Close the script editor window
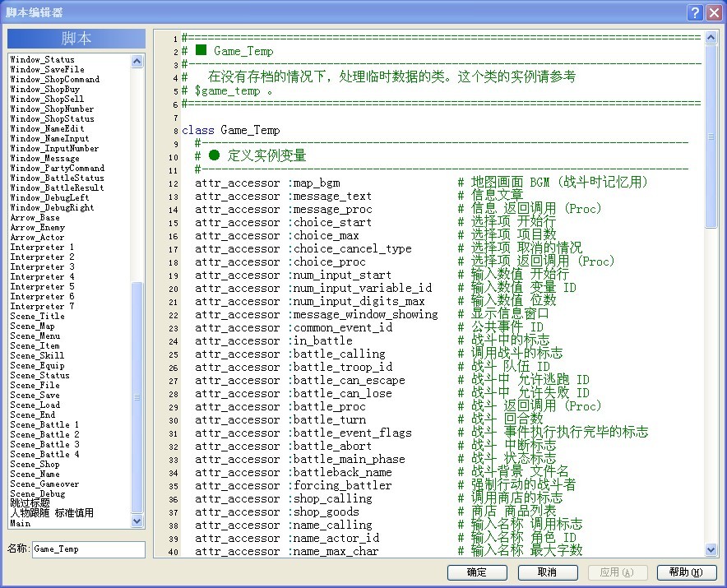Image resolution: width=727 pixels, height=588 pixels. click(x=714, y=12)
